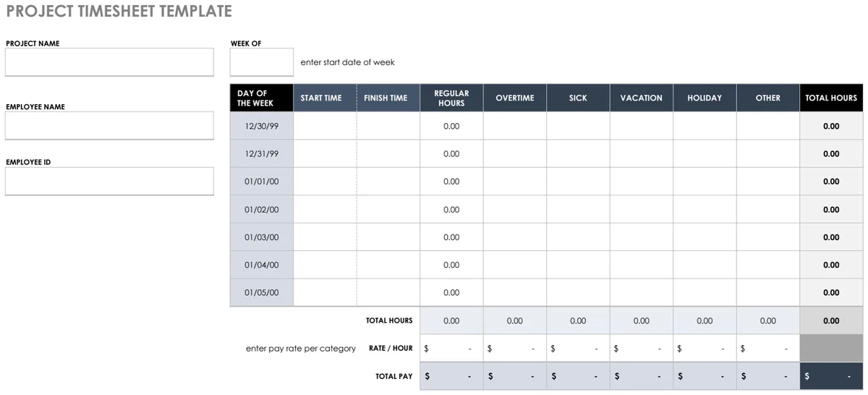This screenshot has width=868, height=395.
Task: Select the 'Vacation' column header
Action: pos(642,98)
